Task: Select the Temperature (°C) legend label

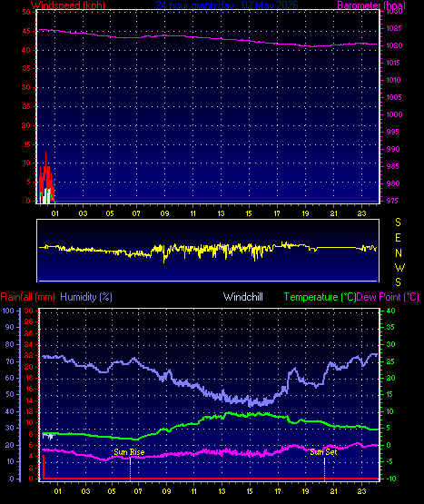Action: tap(320, 297)
